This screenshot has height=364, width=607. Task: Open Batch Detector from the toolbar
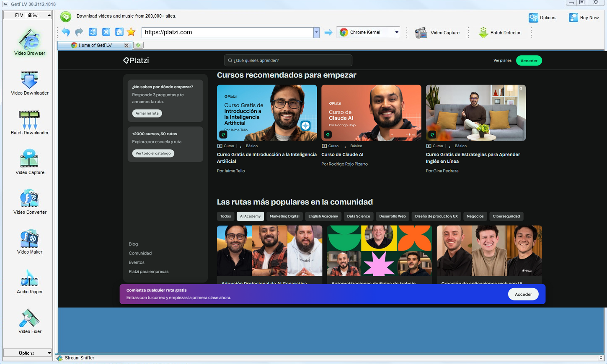pyautogui.click(x=500, y=33)
